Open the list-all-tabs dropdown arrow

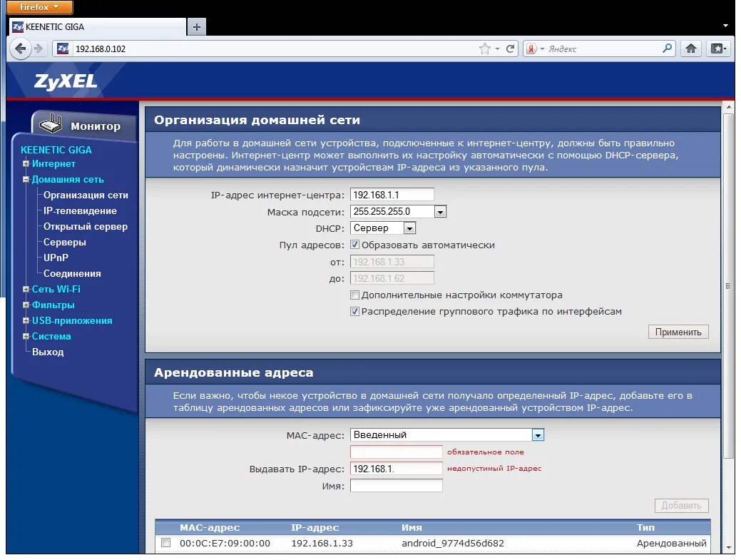click(726, 26)
